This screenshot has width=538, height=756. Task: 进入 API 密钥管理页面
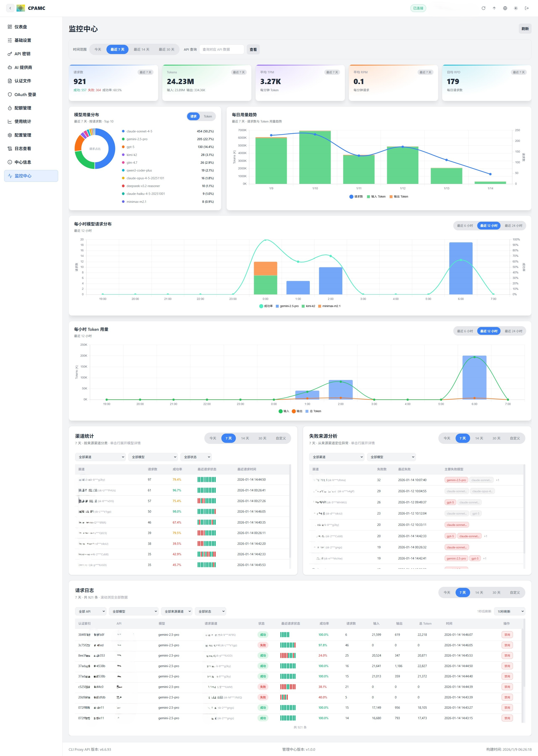click(x=22, y=53)
